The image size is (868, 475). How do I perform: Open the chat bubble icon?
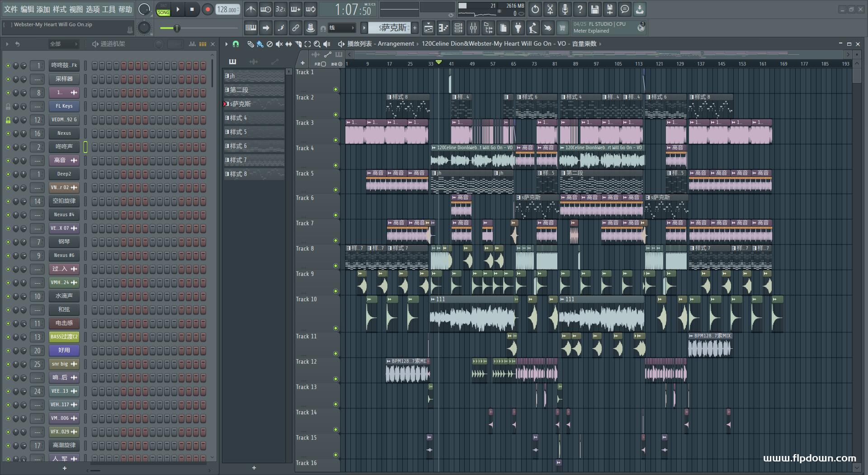[x=624, y=9]
